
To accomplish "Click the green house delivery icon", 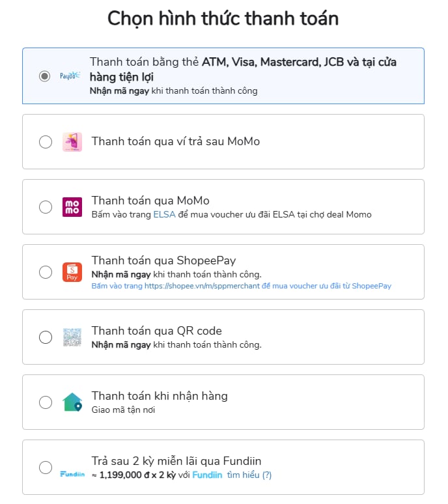I will (72, 402).
